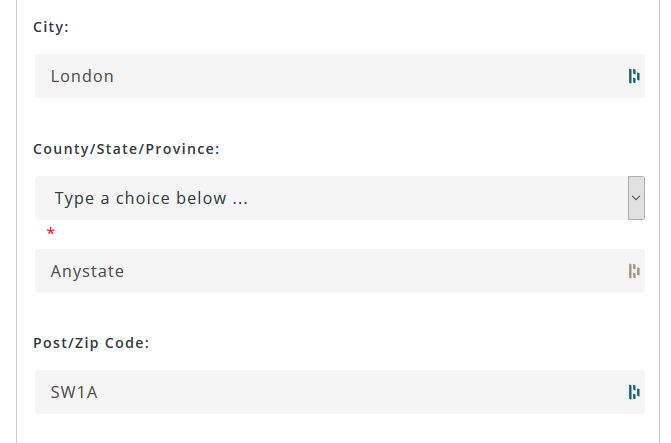Screen dimensions: 671x443
Task: Focus the City input containing London
Action: tap(340, 76)
